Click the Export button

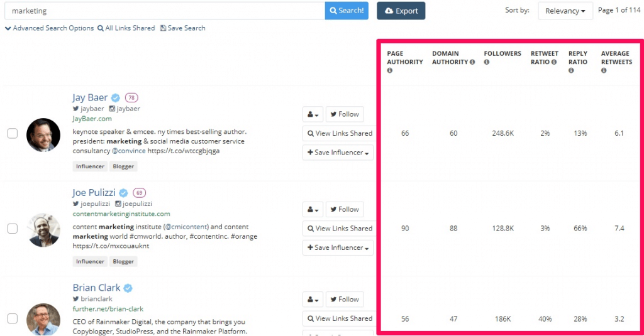pos(401,11)
